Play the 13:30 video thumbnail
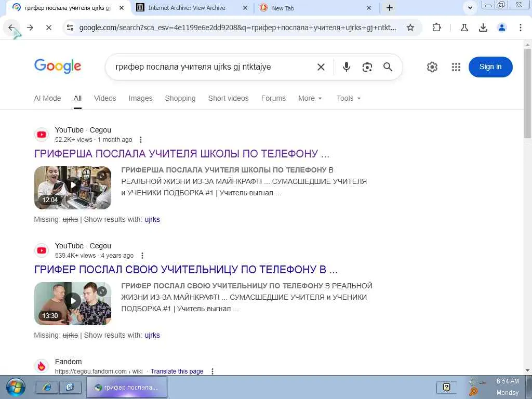 click(x=73, y=303)
